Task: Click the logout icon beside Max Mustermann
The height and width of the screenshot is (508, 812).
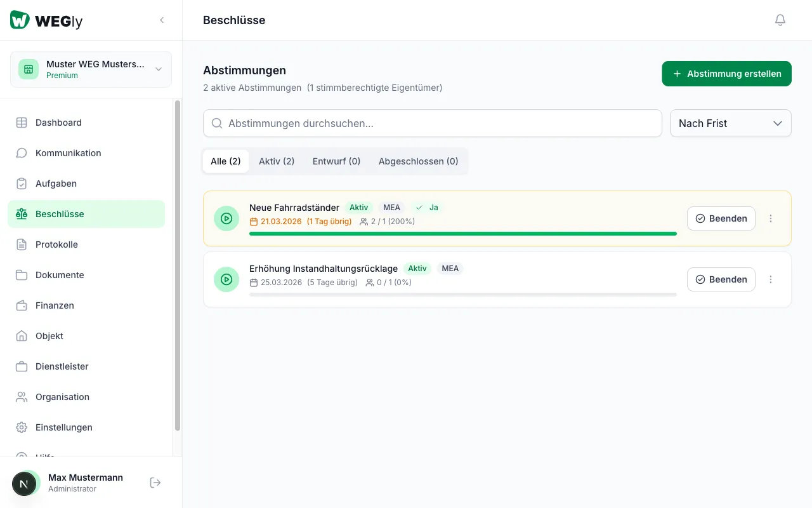Action: click(155, 483)
